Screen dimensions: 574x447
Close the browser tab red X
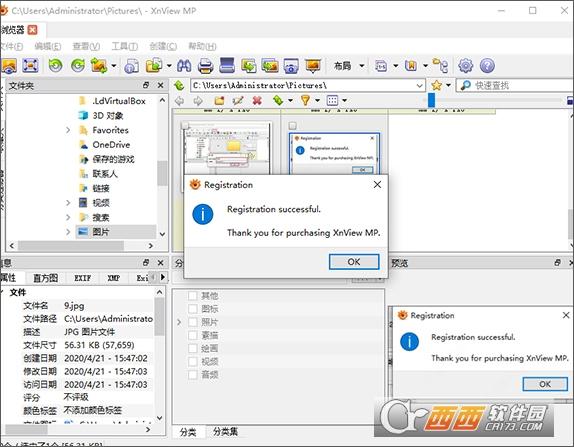coord(33,30)
